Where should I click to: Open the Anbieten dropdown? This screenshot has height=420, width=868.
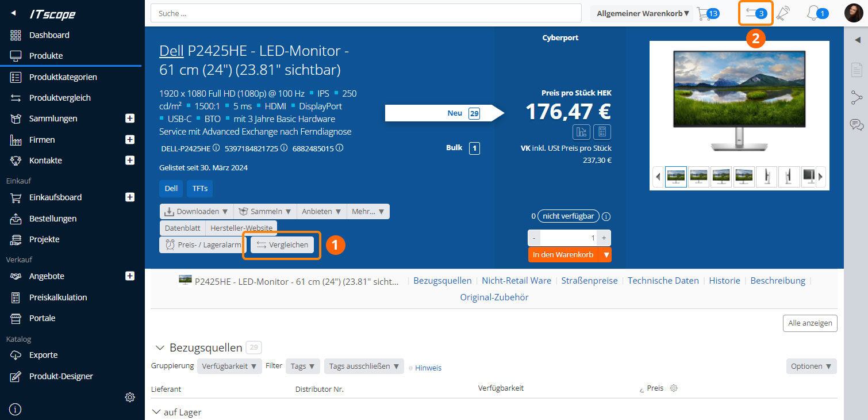coord(322,212)
